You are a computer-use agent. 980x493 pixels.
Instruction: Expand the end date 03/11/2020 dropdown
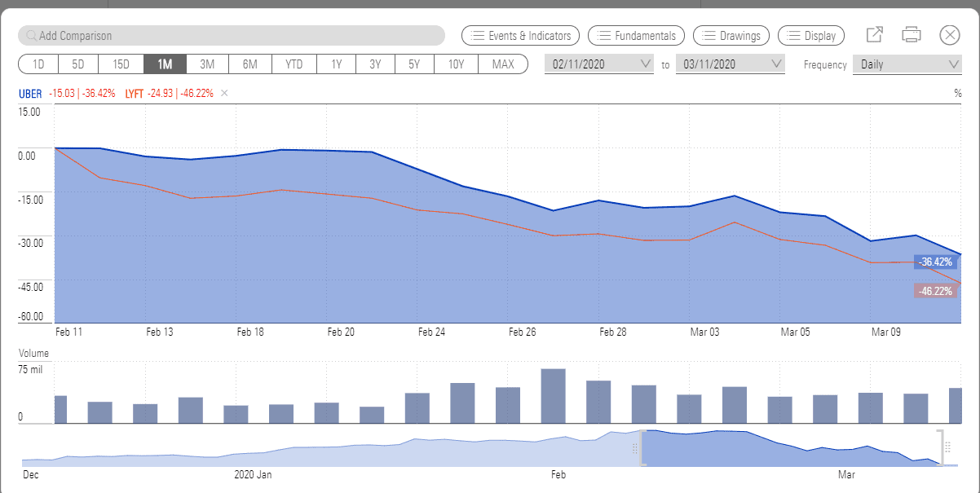(x=731, y=64)
